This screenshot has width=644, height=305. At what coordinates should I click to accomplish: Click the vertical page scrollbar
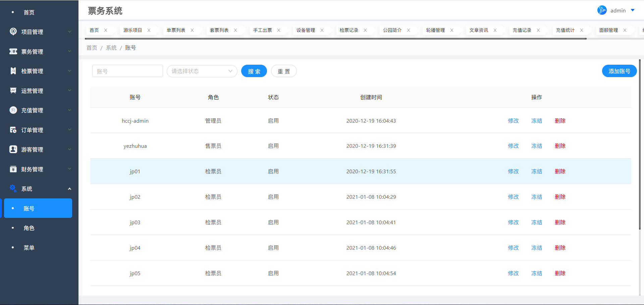pos(640,144)
